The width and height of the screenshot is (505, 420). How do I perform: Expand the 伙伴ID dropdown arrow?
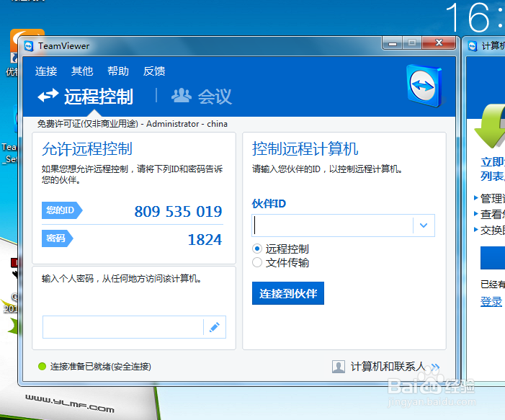click(x=424, y=225)
